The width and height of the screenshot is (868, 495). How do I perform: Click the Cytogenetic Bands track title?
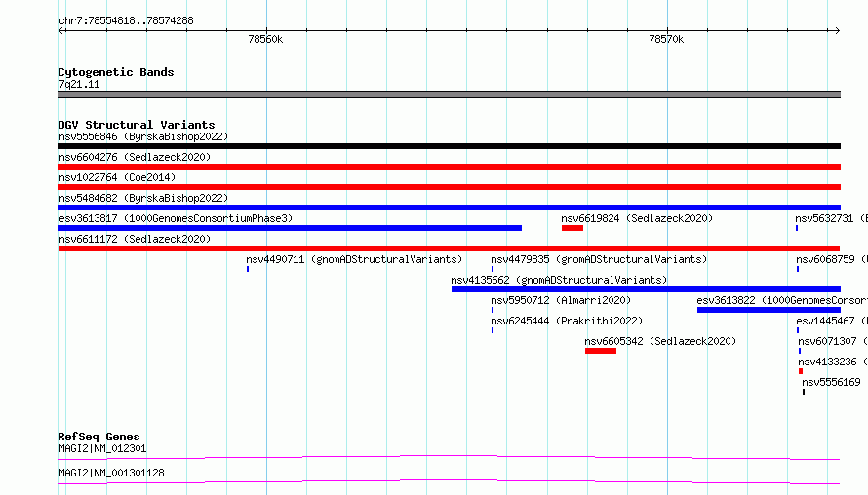point(116,72)
